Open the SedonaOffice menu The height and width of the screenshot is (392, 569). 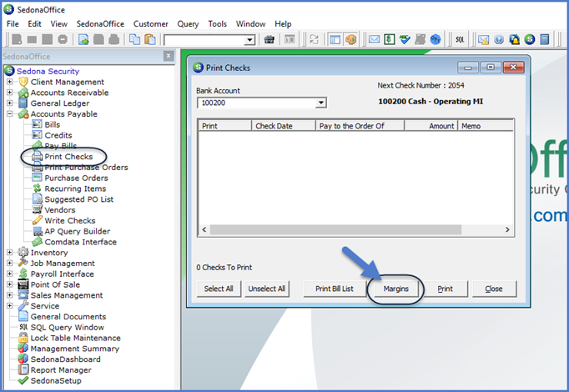click(100, 24)
